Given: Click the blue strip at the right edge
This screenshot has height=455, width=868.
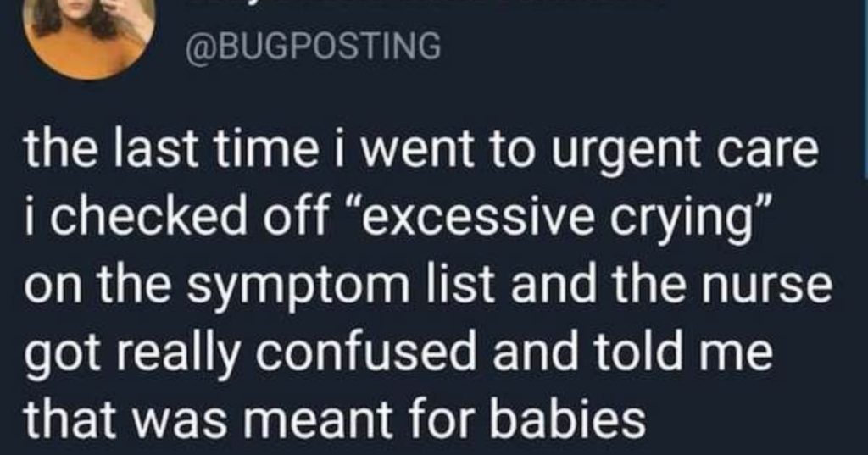Looking at the screenshot, I should coord(865,89).
